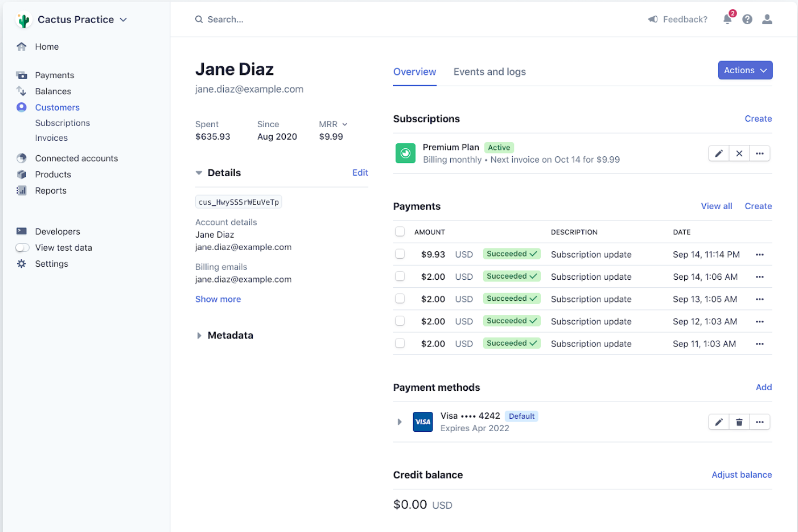Open the Actions dropdown button
This screenshot has width=798, height=532.
pos(745,70)
